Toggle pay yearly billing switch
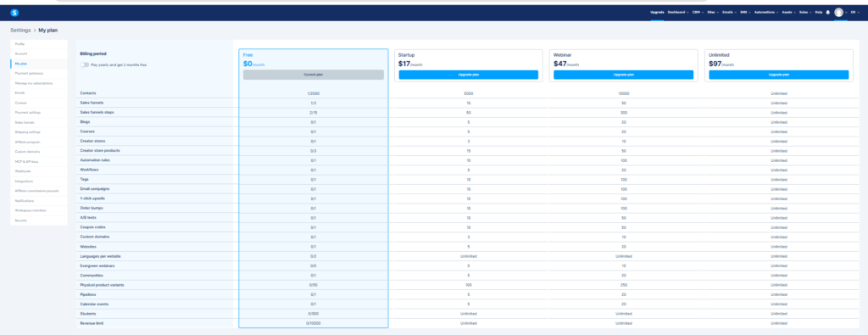 pyautogui.click(x=85, y=64)
